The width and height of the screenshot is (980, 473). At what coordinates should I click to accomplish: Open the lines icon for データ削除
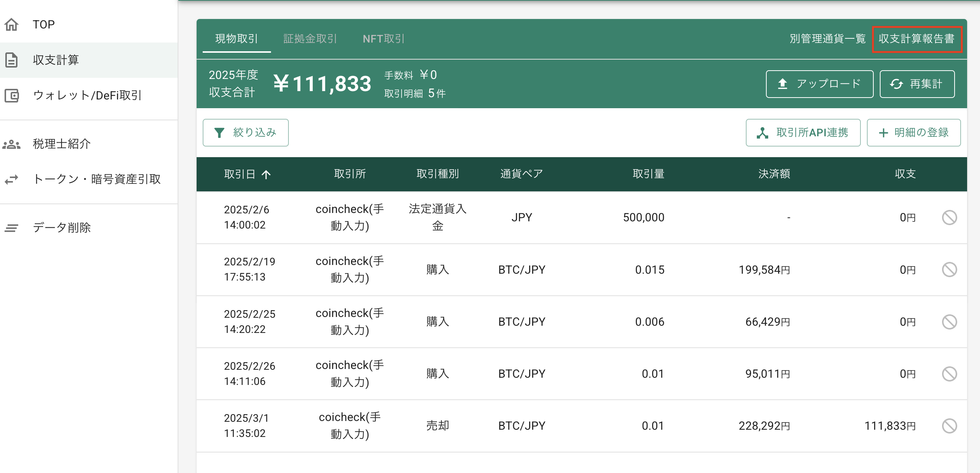click(x=11, y=227)
